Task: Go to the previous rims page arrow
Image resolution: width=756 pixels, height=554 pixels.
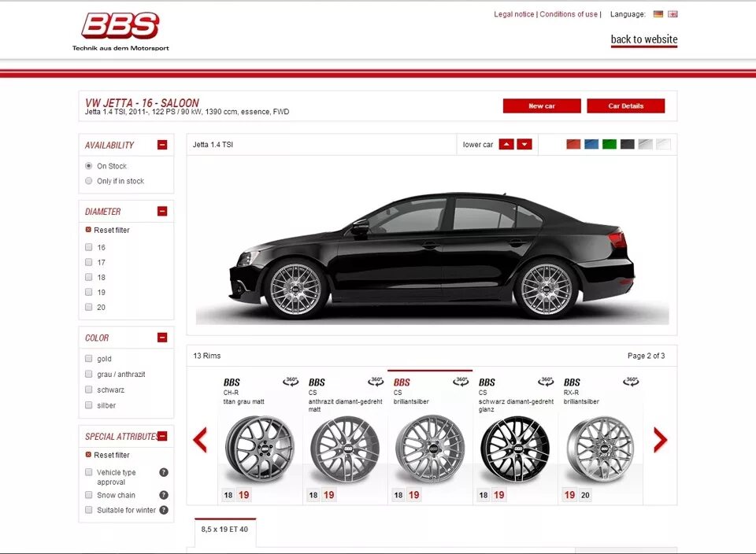Action: coord(200,439)
